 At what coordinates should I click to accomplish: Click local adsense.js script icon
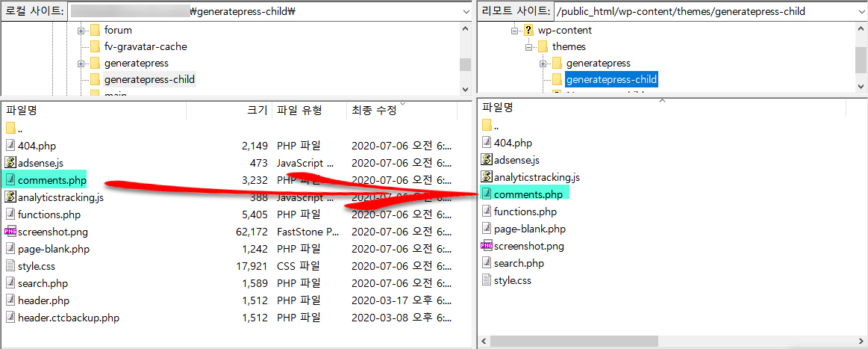(x=10, y=163)
